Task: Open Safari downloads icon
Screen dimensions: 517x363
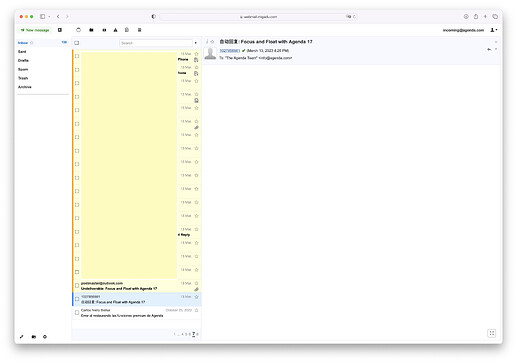Action: click(x=466, y=16)
